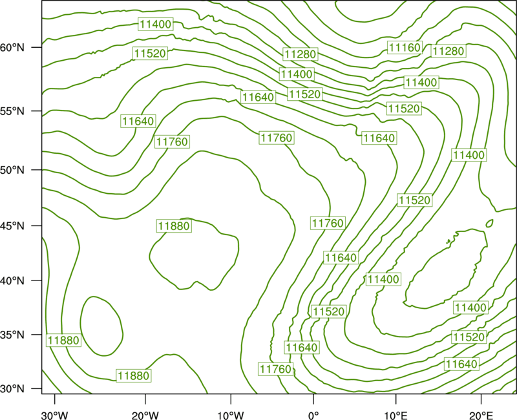Select the 11880 label on the closed contour near 45°N
The image size is (517, 420).
[x=174, y=226]
